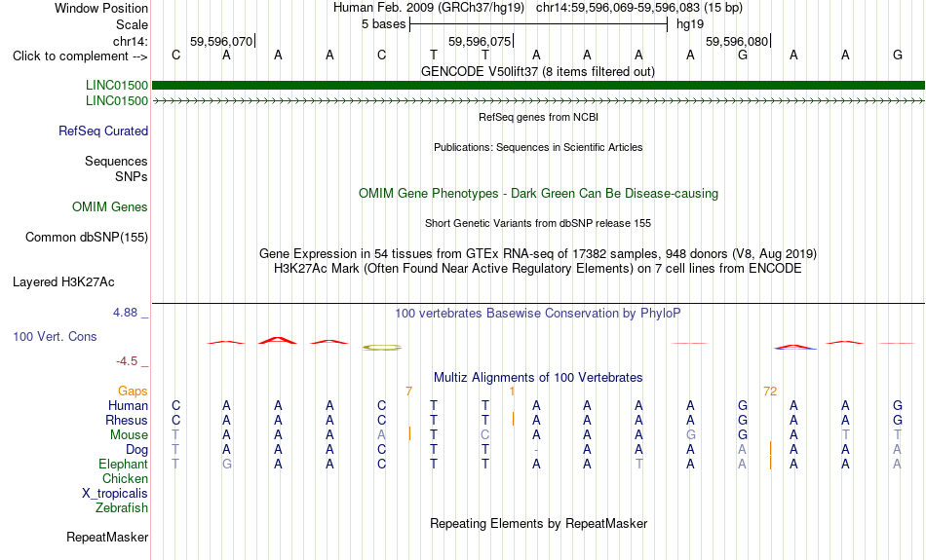The height and width of the screenshot is (560, 926).
Task: Click the gap count 7
Action: [408, 391]
